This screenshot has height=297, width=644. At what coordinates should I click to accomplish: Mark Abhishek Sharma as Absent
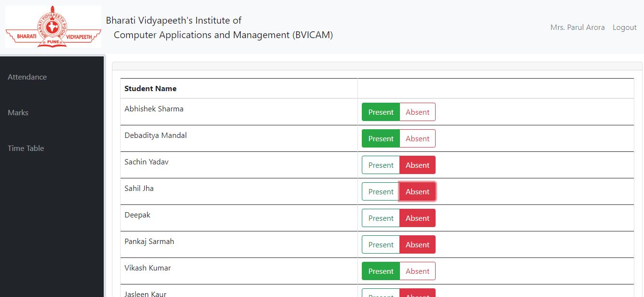pos(417,112)
